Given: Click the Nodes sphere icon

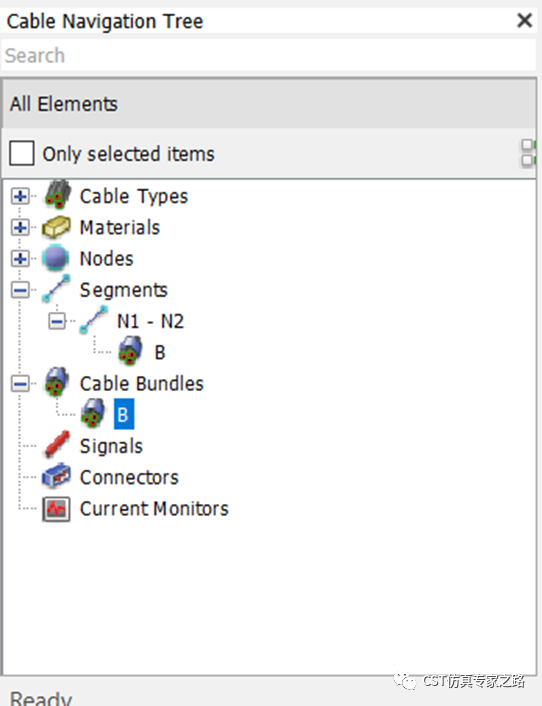Looking at the screenshot, I should [x=56, y=258].
